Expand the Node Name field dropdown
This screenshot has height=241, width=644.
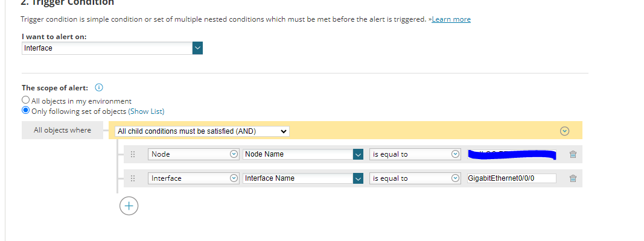358,154
